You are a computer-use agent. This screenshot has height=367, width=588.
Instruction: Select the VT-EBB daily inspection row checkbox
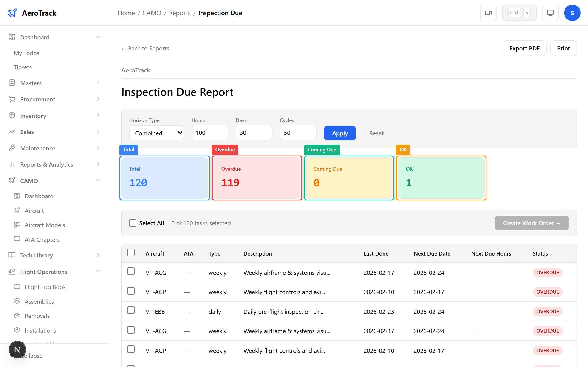click(131, 310)
